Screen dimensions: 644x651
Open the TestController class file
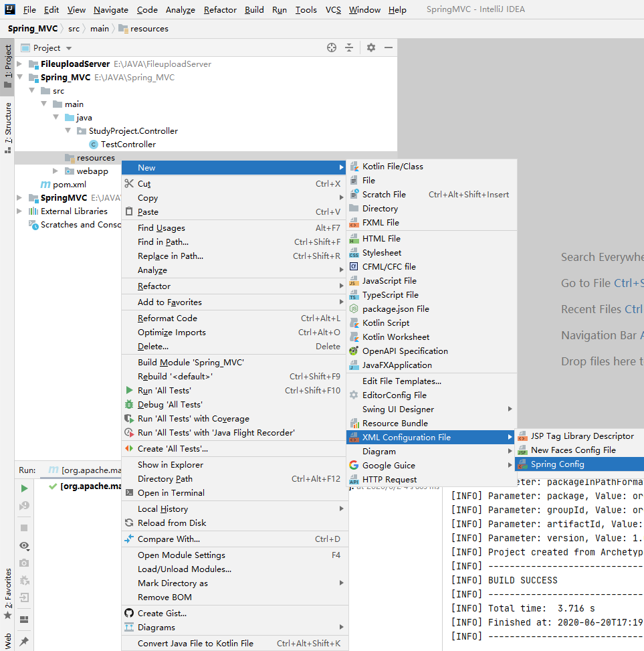128,145
